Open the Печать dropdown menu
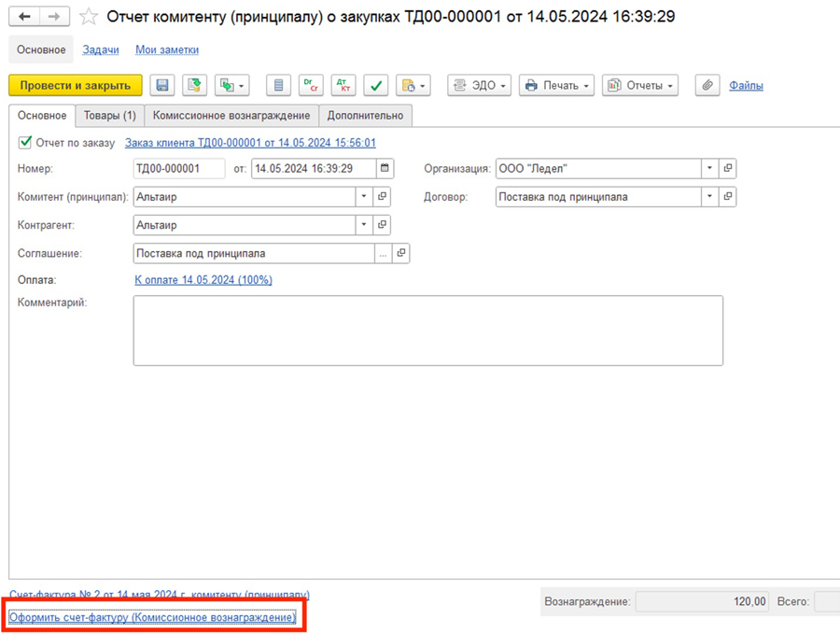 557,86
